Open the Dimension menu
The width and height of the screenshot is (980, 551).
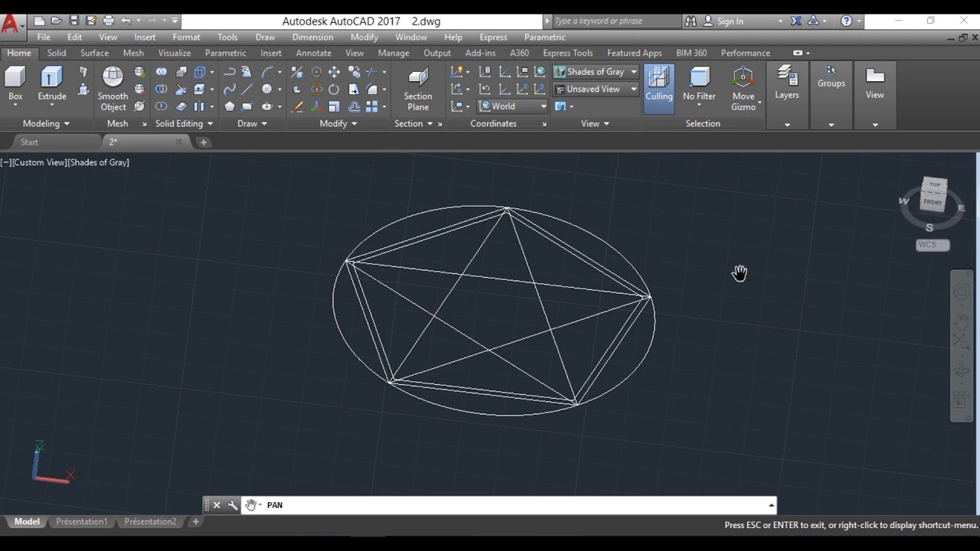point(312,37)
